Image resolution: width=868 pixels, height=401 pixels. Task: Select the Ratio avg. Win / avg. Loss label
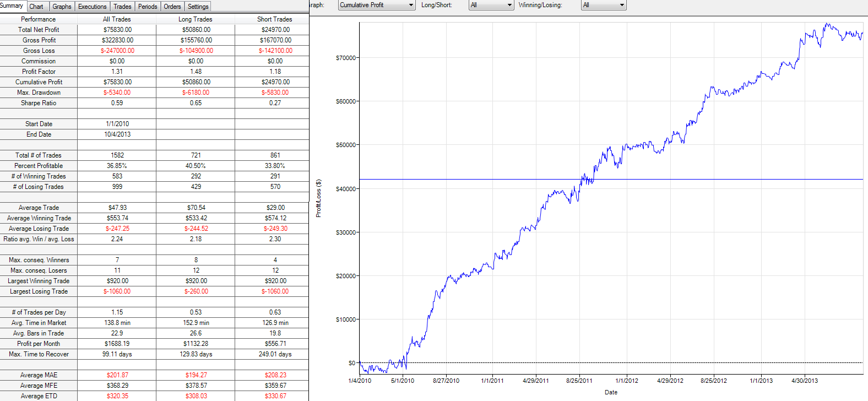(39, 239)
